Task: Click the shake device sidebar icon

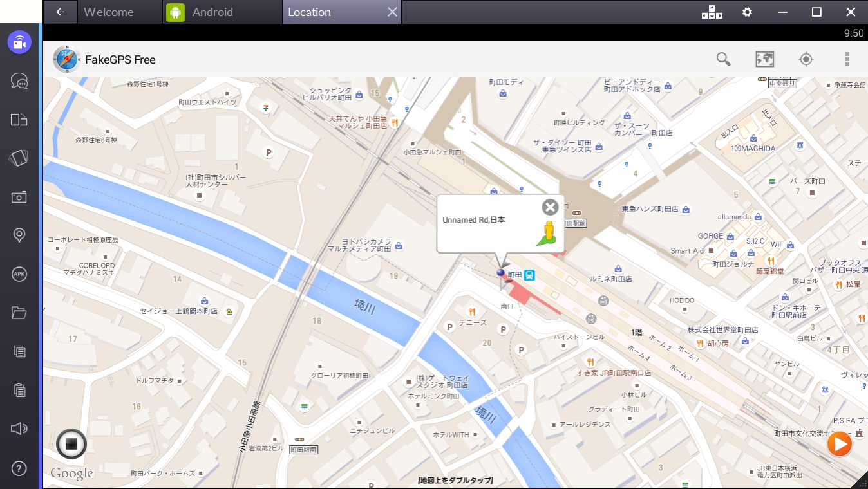Action: coord(19,158)
